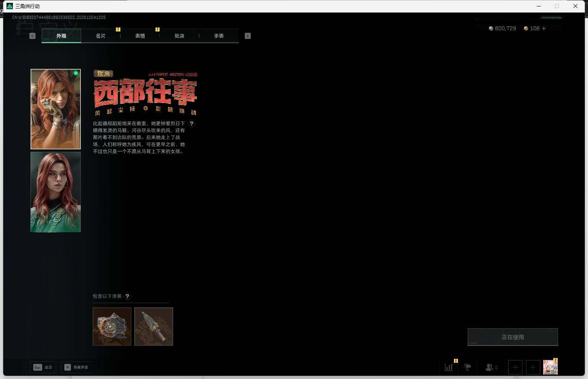The height and width of the screenshot is (379, 588).
Task: Click the first empty squad slot plus
Action: click(x=515, y=367)
